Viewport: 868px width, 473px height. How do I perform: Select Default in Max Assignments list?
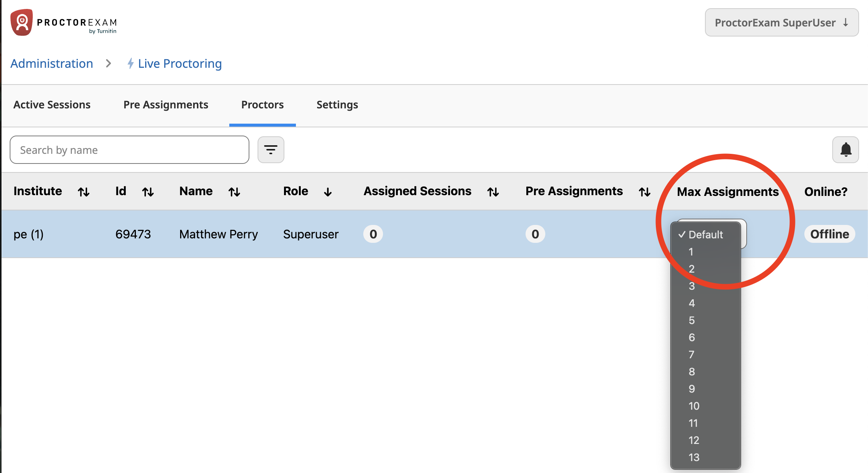[705, 235]
